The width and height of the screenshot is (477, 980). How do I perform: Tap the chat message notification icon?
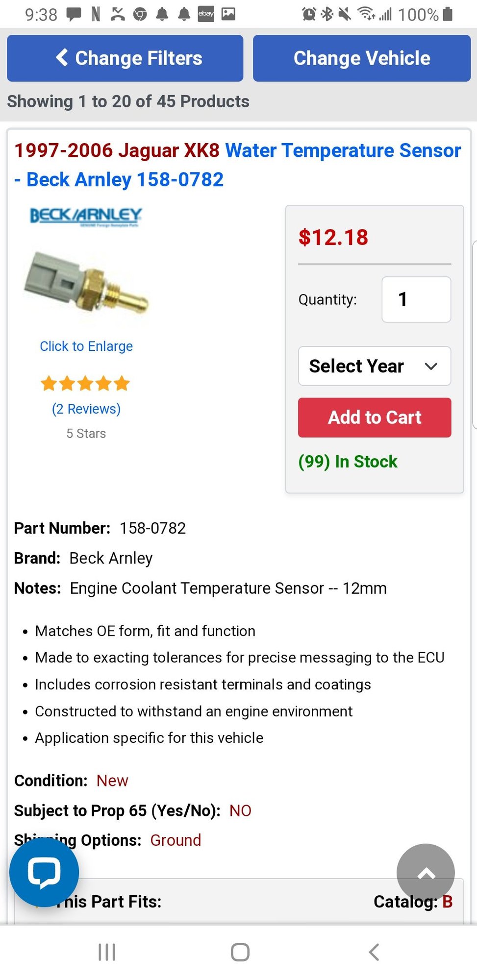(x=74, y=14)
